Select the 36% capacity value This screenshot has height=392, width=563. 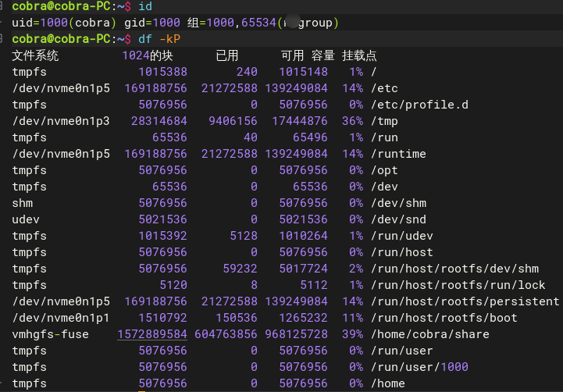pos(353,121)
